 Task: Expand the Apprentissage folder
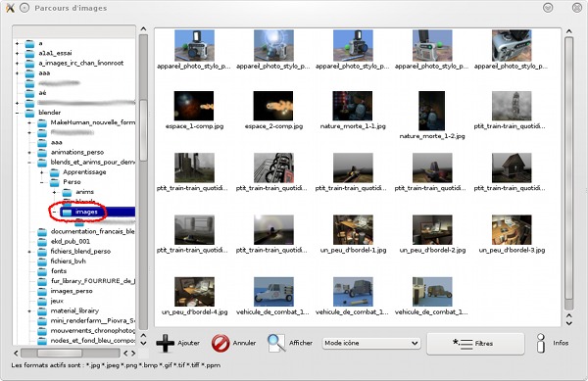pyautogui.click(x=42, y=172)
